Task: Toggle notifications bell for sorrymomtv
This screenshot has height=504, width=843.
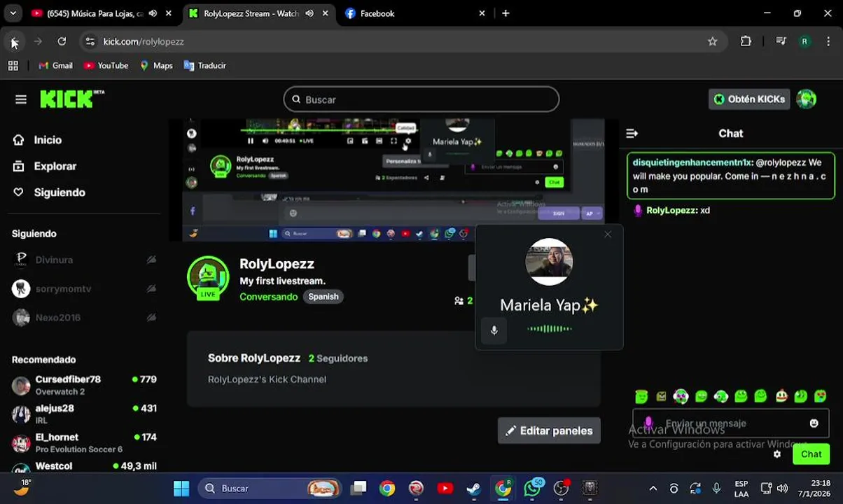Action: point(151,288)
